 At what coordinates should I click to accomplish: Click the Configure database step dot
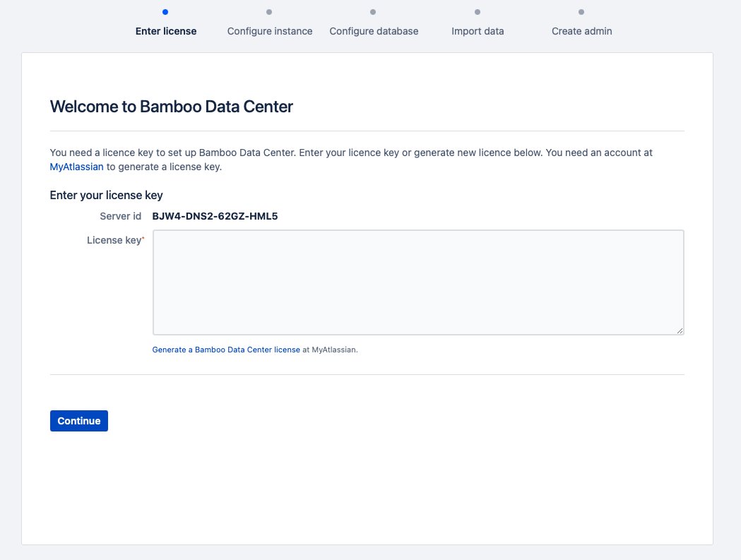point(373,12)
